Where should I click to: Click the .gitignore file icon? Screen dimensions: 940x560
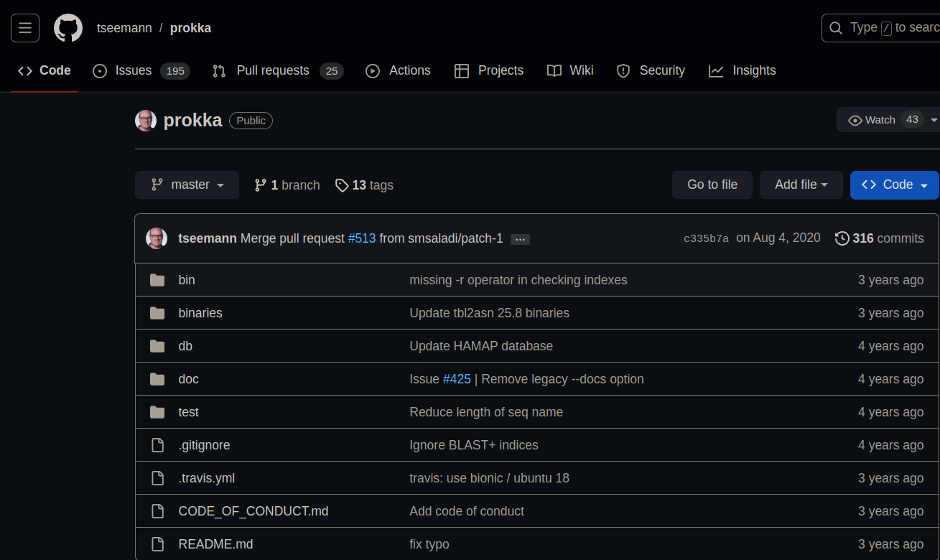click(157, 445)
